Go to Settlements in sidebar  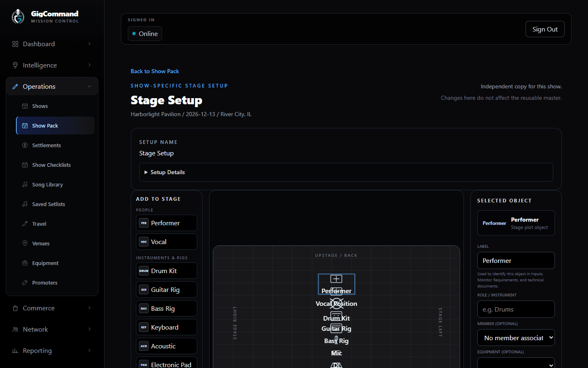tap(56, 145)
